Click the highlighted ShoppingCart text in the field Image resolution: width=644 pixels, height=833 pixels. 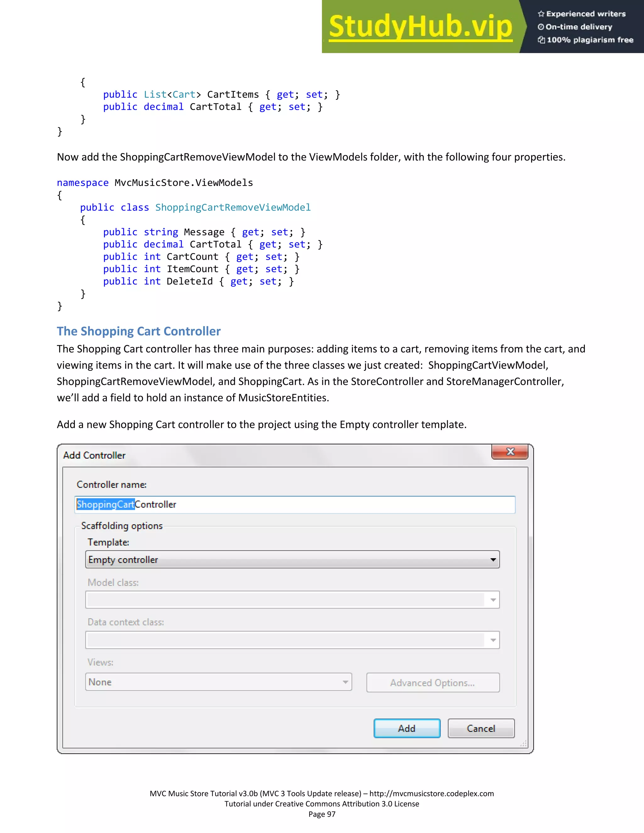coord(106,504)
